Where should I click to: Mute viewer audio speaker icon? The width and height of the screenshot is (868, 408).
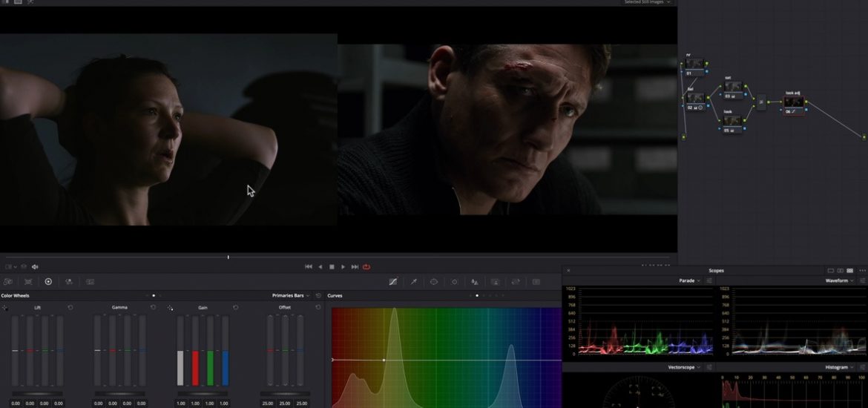[35, 267]
